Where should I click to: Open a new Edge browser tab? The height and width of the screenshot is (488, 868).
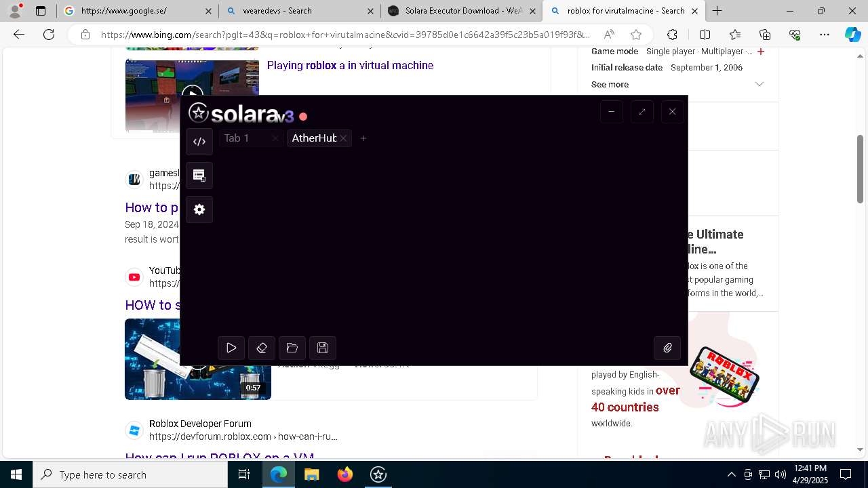pos(717,11)
